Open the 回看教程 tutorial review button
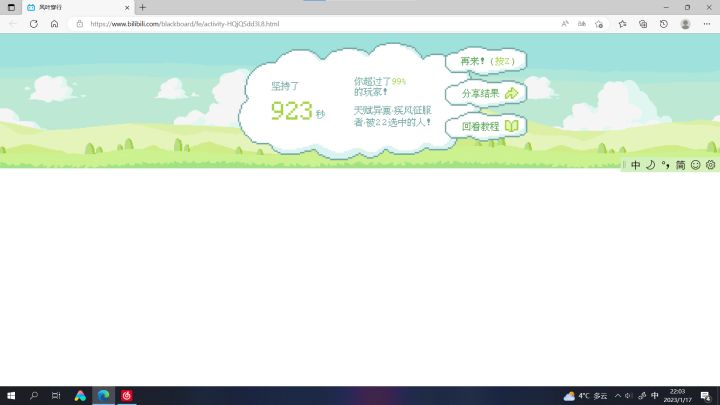 click(x=486, y=126)
